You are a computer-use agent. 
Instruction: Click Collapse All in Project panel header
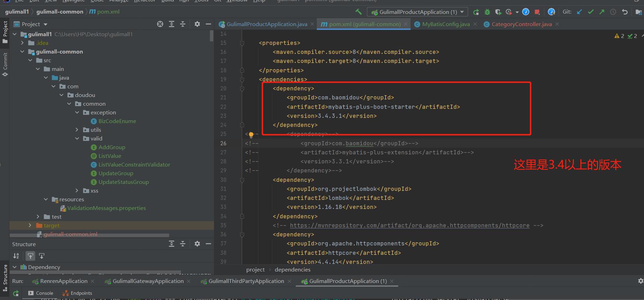coord(183,24)
